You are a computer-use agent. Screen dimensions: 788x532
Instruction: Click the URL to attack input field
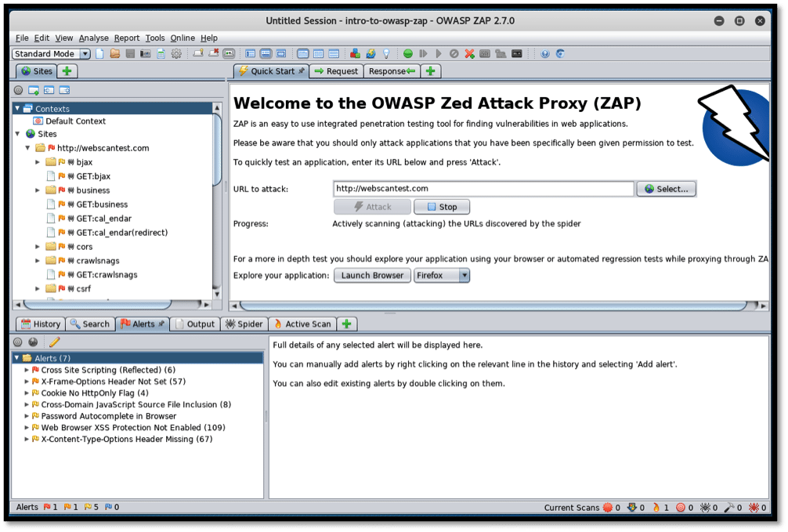[x=483, y=189]
